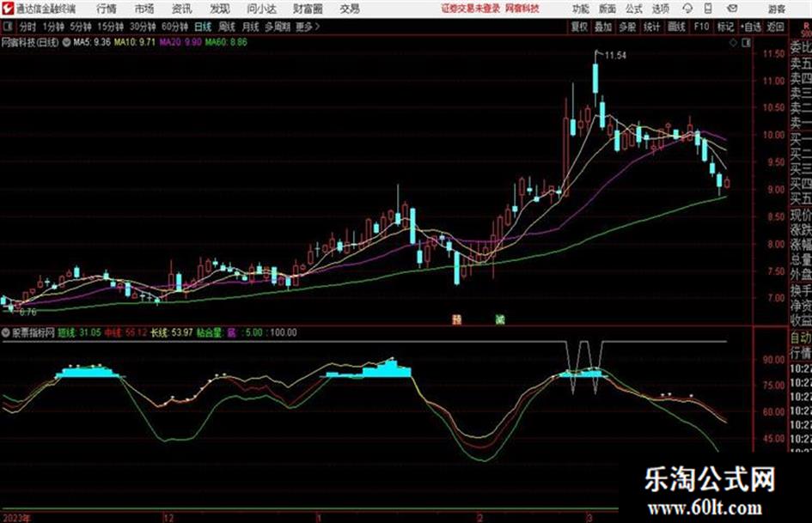The width and height of the screenshot is (812, 523).
Task: Click the 11.00 price axis label
Action: point(773,81)
